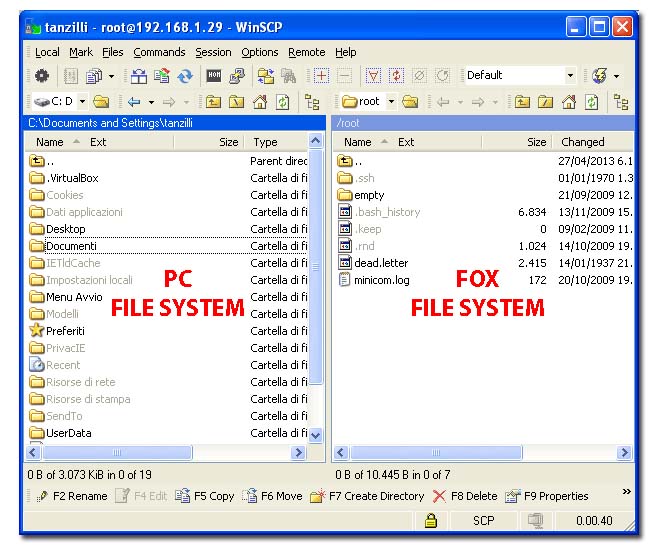Click the New Session lightning icon

(600, 76)
